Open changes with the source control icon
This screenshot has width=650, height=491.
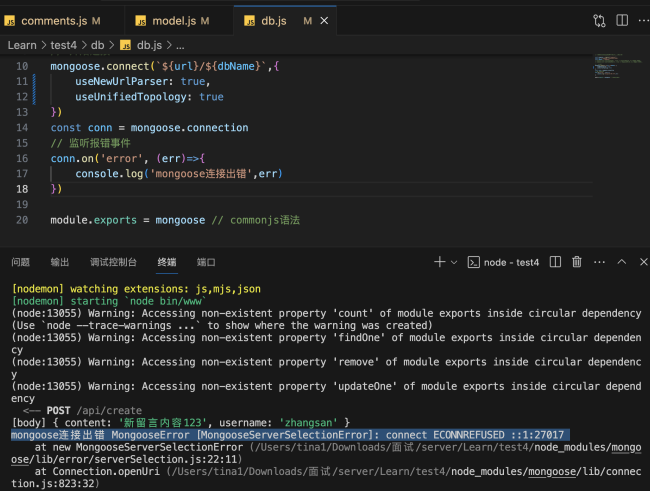[599, 20]
